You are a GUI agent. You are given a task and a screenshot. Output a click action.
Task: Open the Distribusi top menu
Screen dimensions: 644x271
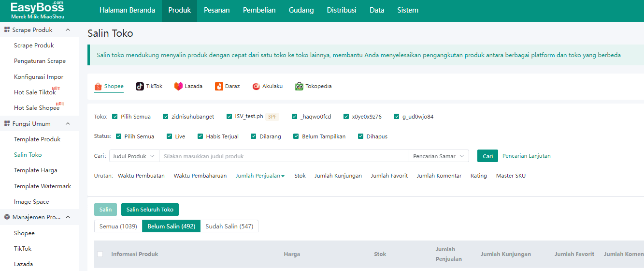tap(342, 10)
